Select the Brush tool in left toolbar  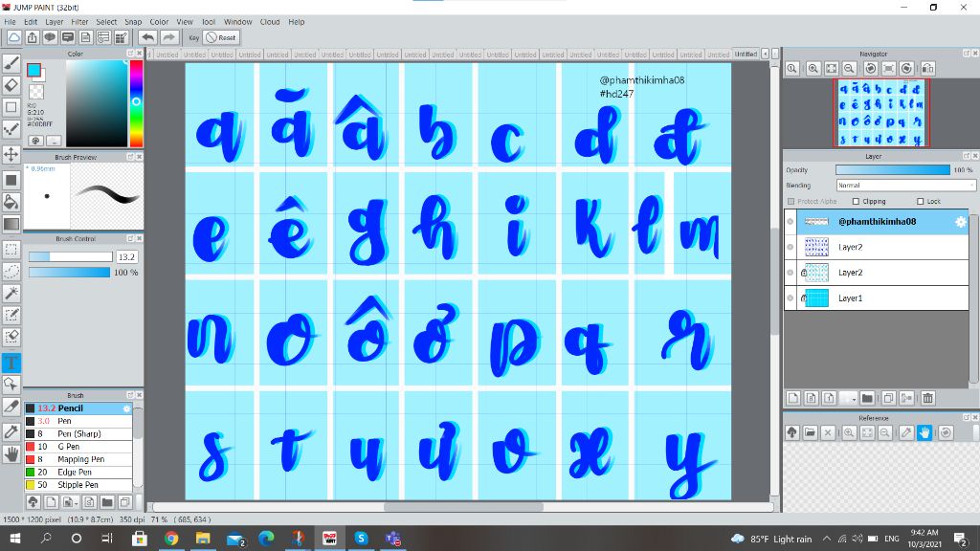[11, 63]
